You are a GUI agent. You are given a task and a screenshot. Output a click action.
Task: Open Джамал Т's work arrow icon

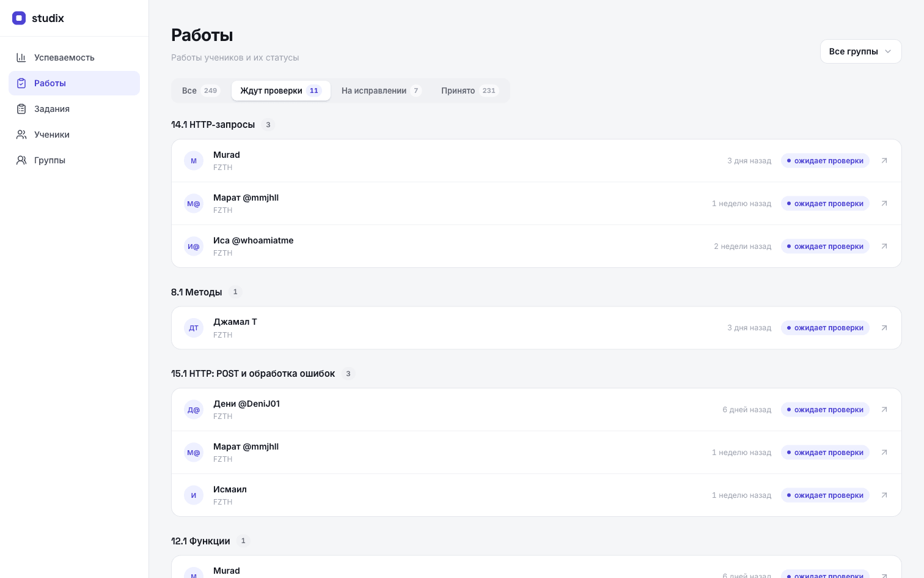tap(884, 328)
